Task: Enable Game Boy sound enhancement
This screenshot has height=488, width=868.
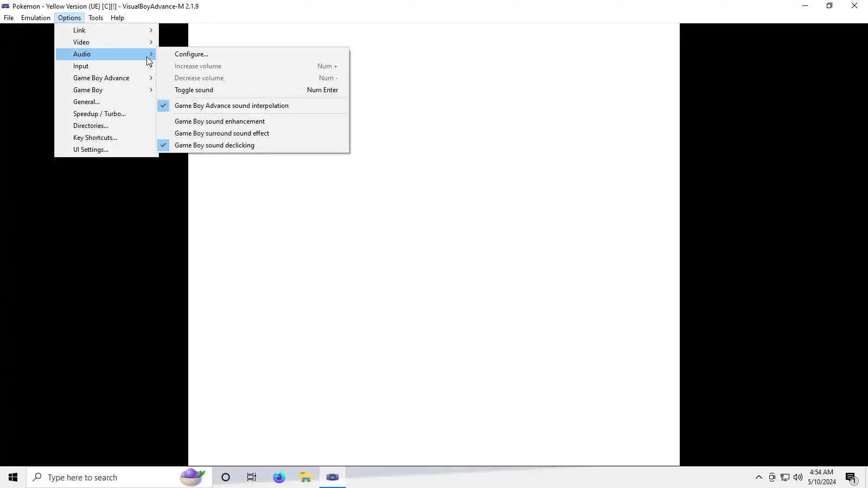Action: click(253, 121)
